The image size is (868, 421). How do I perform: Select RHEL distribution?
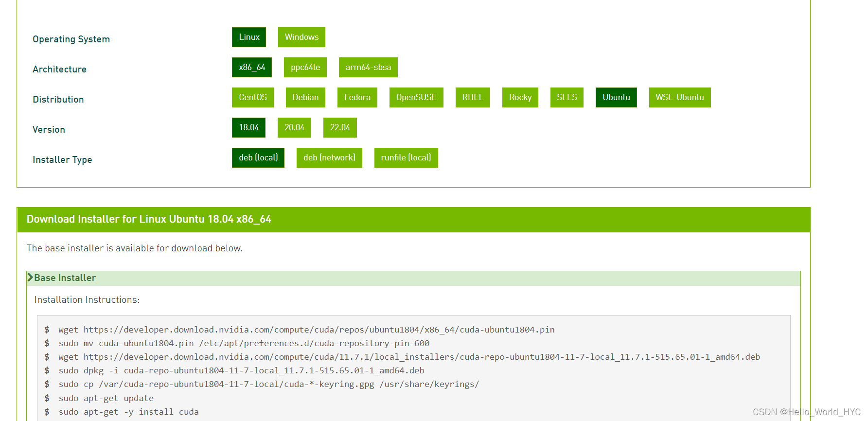pos(473,97)
